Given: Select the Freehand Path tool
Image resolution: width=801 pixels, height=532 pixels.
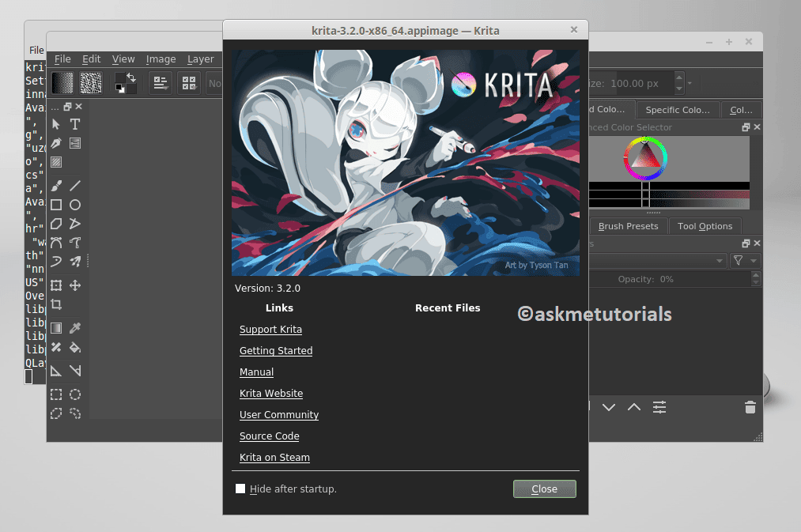Looking at the screenshot, I should coord(75,243).
